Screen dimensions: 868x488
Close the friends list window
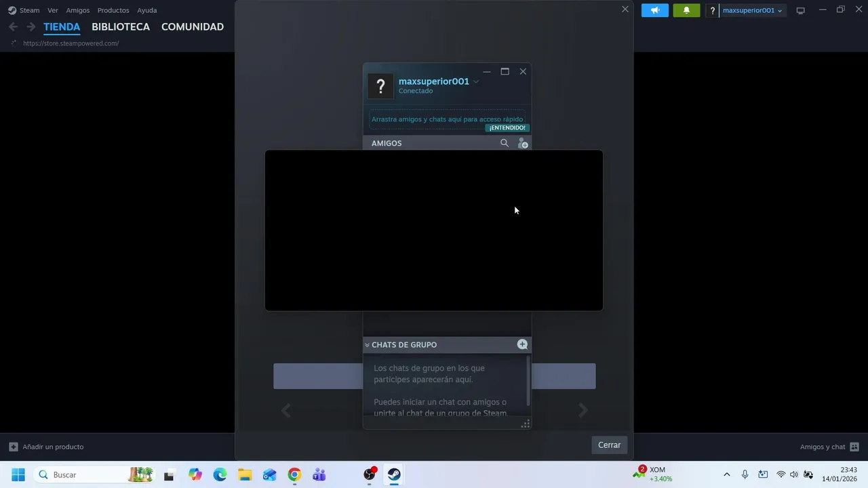(523, 71)
